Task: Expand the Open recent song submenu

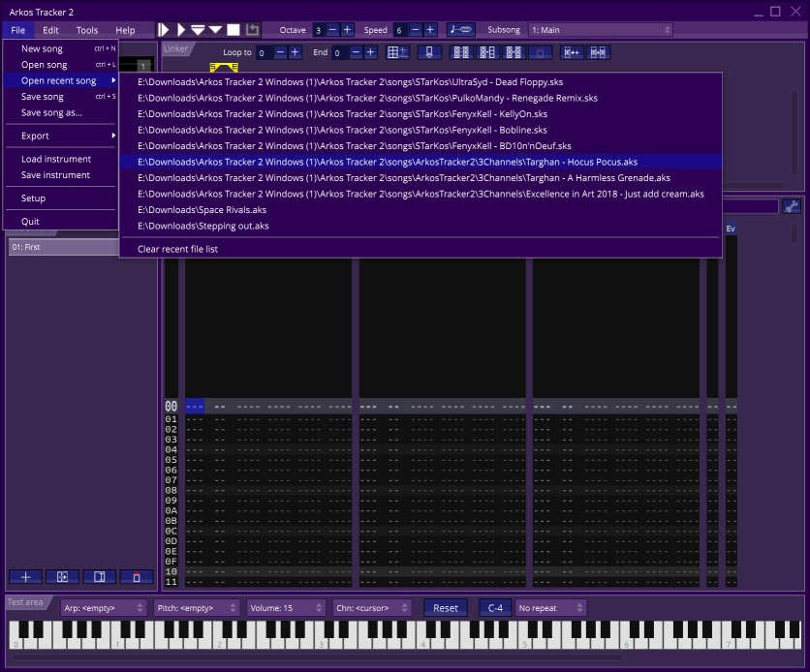Action: (x=61, y=80)
